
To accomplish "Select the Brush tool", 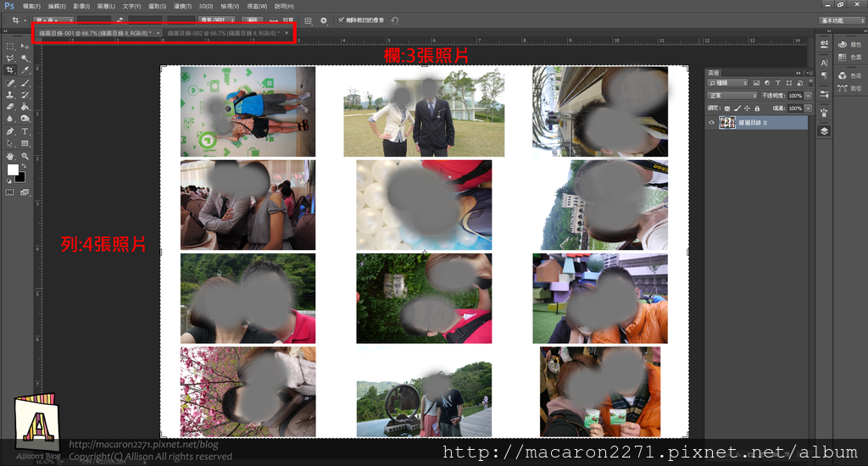I will pyautogui.click(x=25, y=83).
